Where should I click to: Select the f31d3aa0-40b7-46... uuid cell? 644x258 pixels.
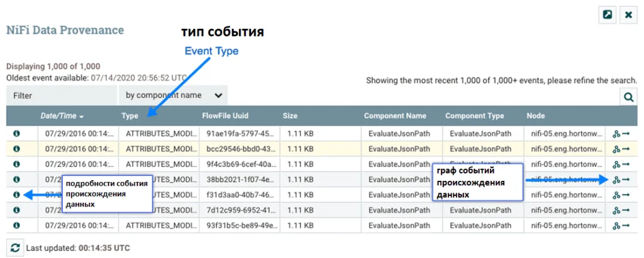click(240, 195)
